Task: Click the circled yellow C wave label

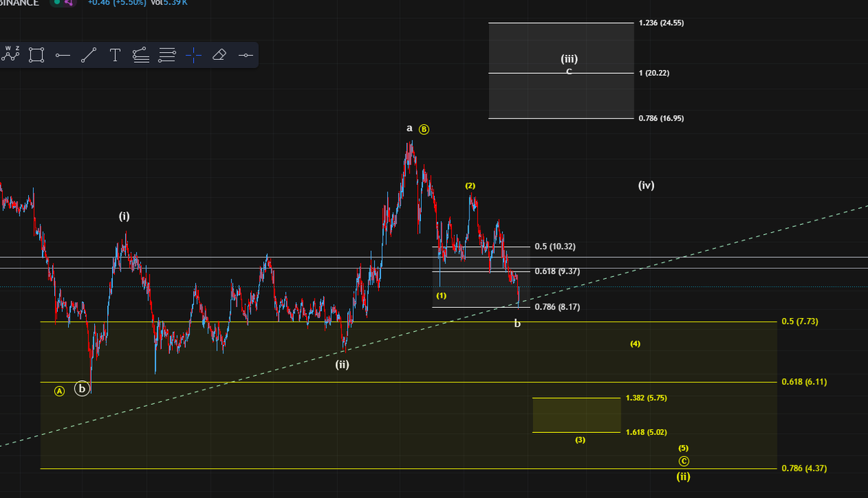Action: [x=684, y=461]
